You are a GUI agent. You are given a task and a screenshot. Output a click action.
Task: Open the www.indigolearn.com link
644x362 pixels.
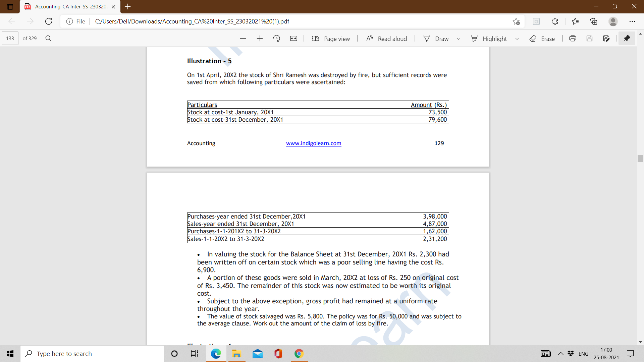click(313, 143)
